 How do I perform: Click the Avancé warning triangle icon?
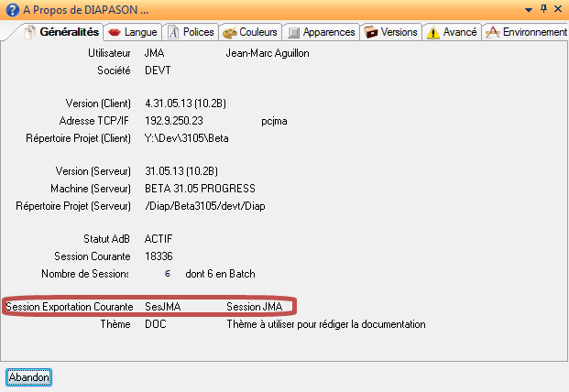point(432,32)
